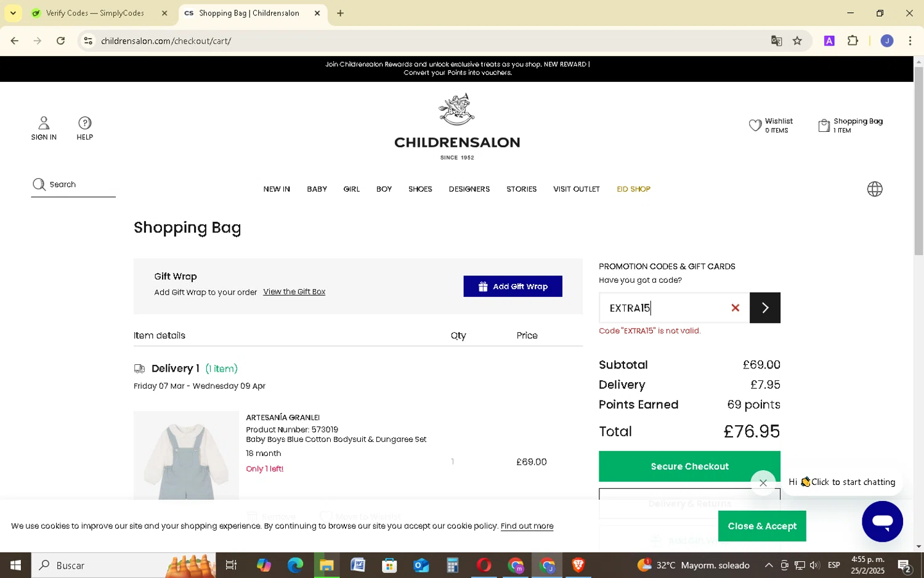Click the Google Translate icon in address bar
924x578 pixels.
coord(776,41)
